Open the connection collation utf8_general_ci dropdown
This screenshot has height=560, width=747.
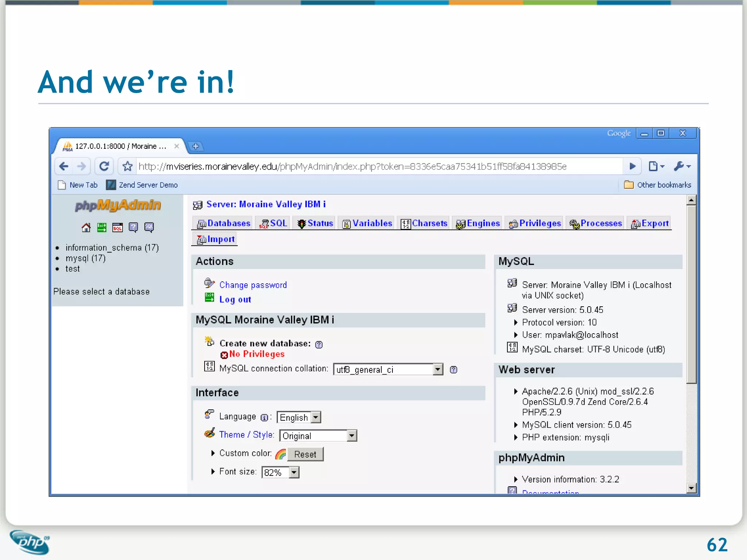tap(438, 370)
